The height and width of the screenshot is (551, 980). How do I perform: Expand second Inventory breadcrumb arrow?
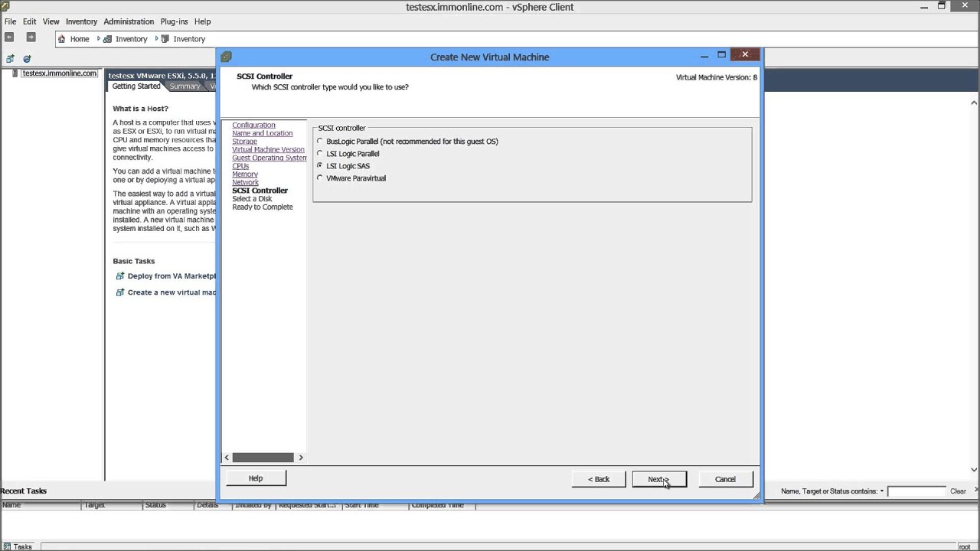pos(156,38)
